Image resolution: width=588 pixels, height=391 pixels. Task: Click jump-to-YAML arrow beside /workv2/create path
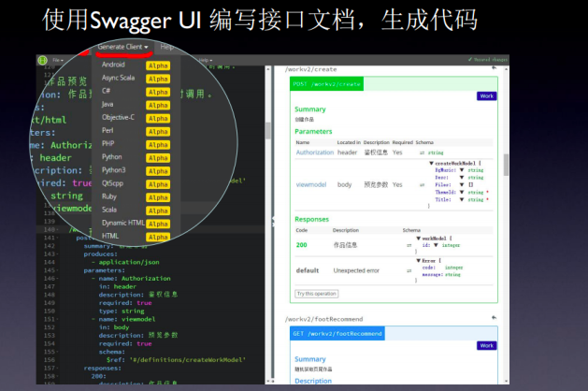[495, 68]
